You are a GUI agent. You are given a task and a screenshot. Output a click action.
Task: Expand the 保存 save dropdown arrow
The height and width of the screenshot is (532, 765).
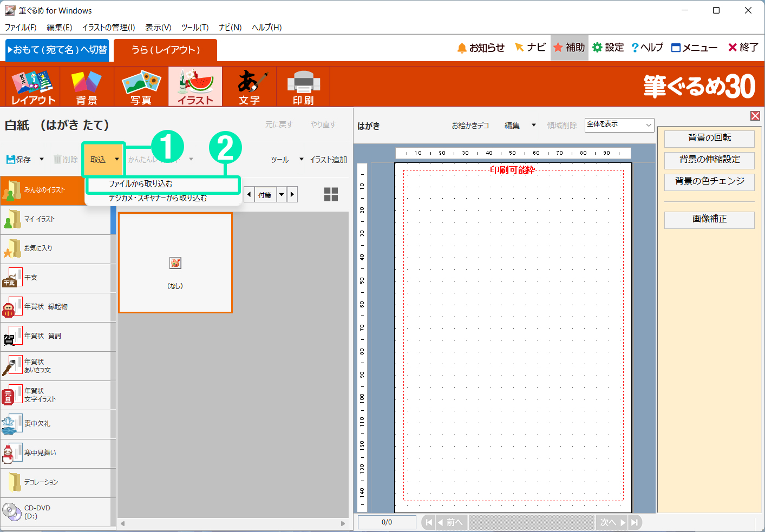tap(42, 160)
